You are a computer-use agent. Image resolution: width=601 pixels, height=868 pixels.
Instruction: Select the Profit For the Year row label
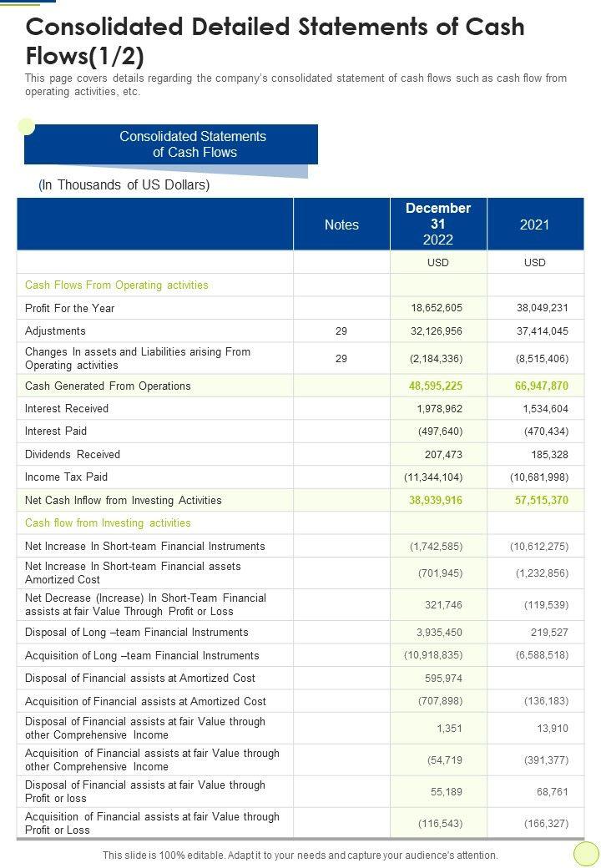click(70, 309)
